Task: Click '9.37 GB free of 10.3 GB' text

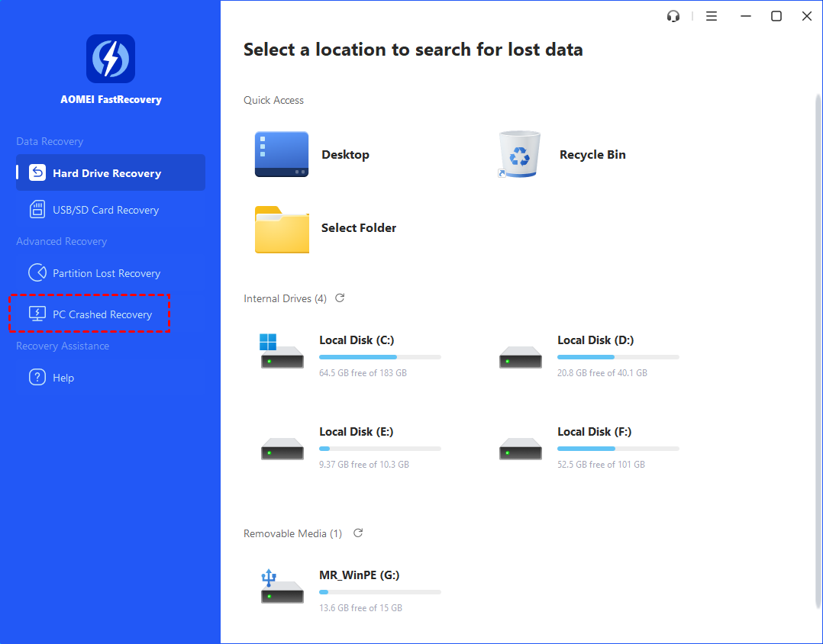Action: [x=363, y=464]
